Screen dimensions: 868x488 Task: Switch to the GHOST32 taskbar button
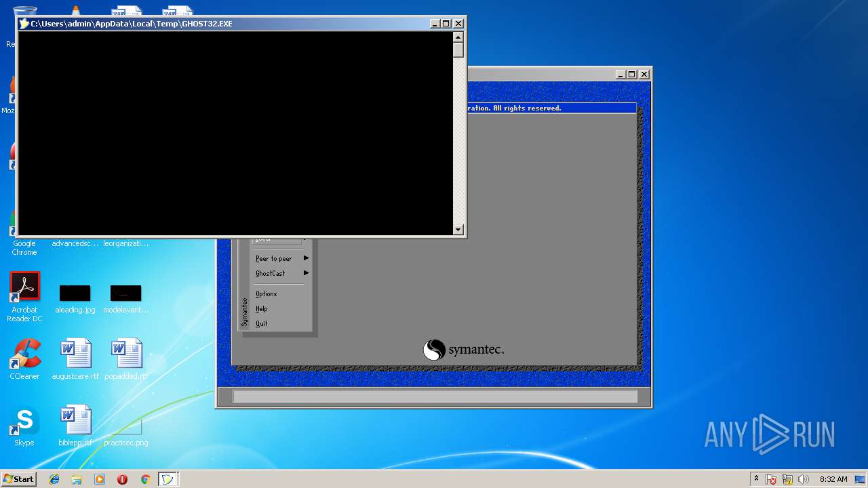click(x=167, y=479)
